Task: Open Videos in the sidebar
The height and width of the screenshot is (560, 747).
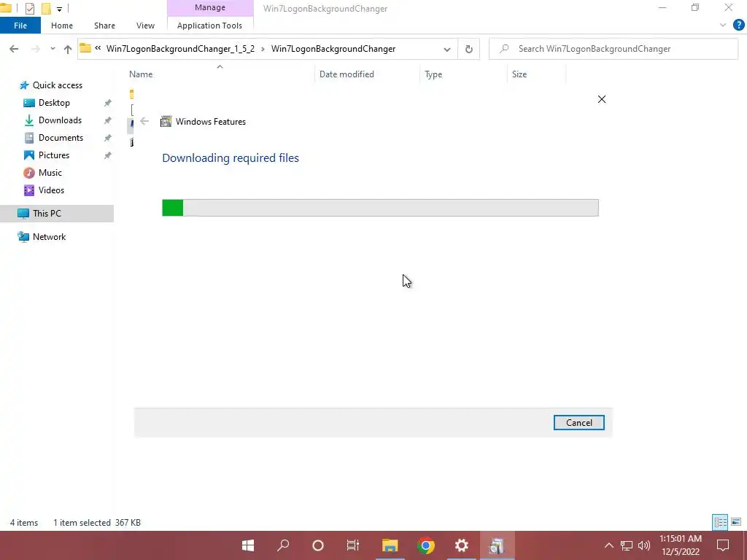Action: tap(51, 190)
